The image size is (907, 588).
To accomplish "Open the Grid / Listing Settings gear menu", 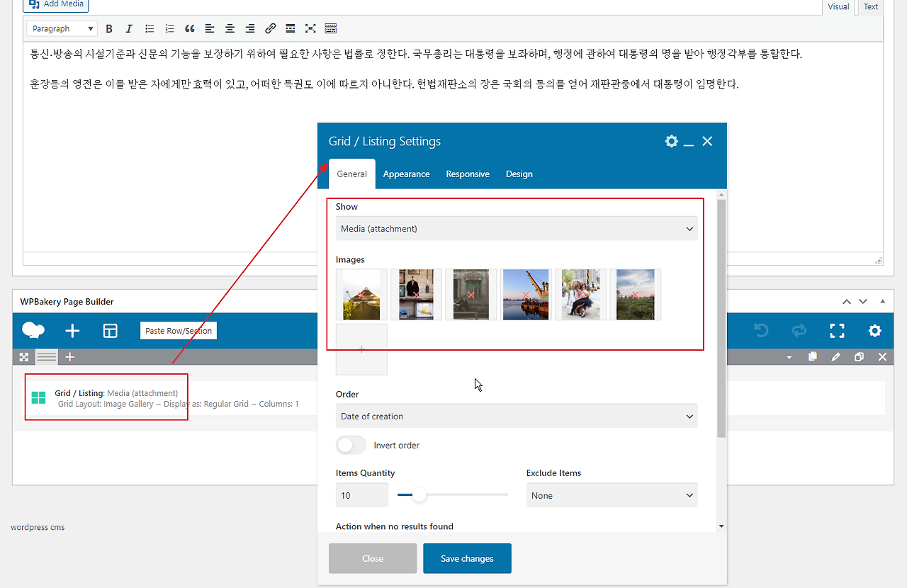I will coord(671,141).
